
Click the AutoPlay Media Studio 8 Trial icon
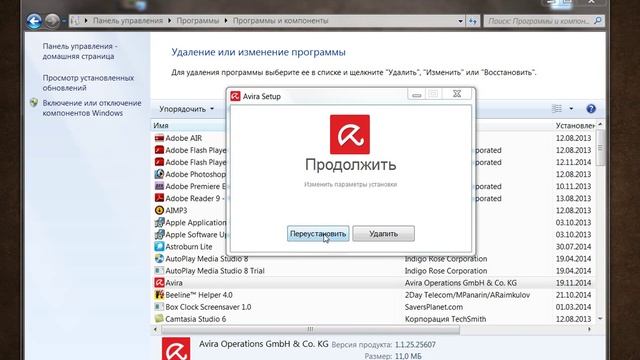[x=159, y=271]
